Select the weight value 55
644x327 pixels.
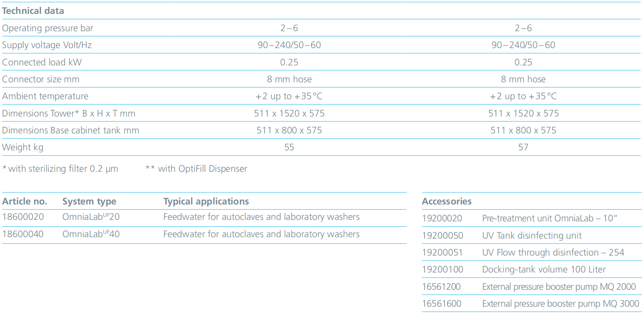pos(289,147)
